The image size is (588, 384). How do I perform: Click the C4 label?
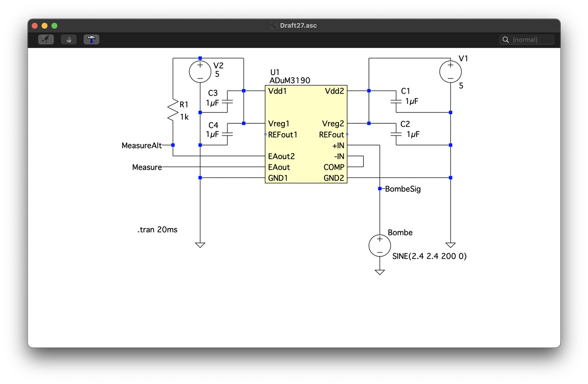point(213,125)
